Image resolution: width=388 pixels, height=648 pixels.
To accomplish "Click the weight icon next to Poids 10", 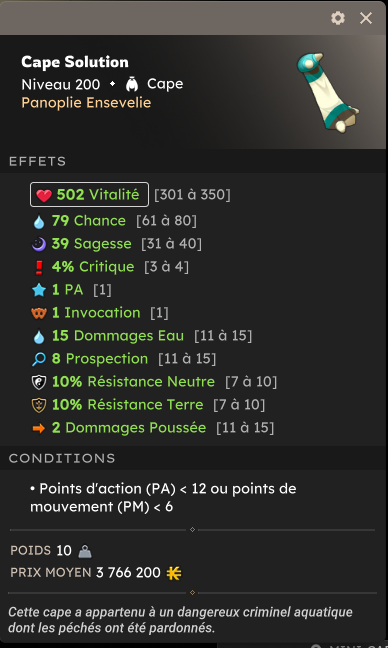I will pos(85,551).
